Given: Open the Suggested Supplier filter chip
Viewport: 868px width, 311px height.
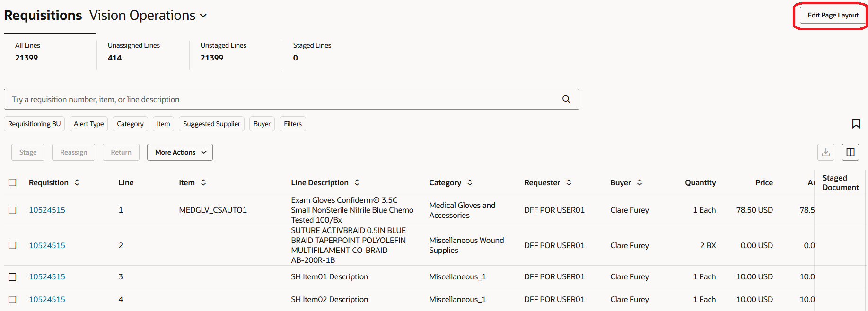Looking at the screenshot, I should click(211, 123).
